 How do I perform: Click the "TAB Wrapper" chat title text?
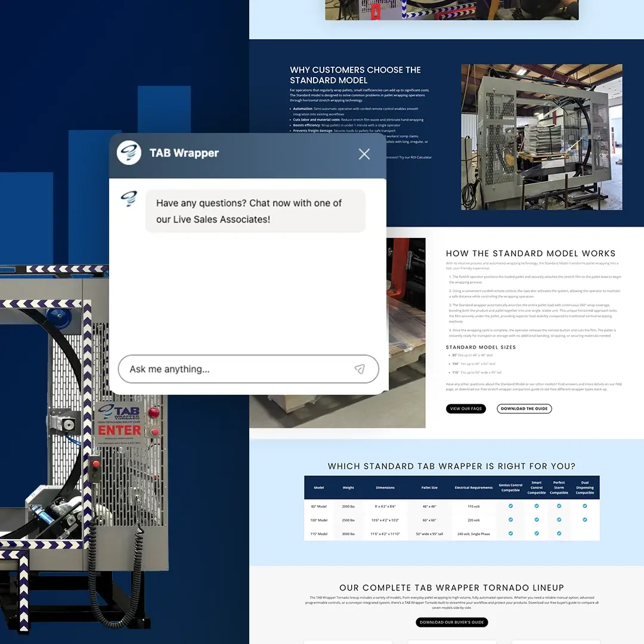(184, 153)
